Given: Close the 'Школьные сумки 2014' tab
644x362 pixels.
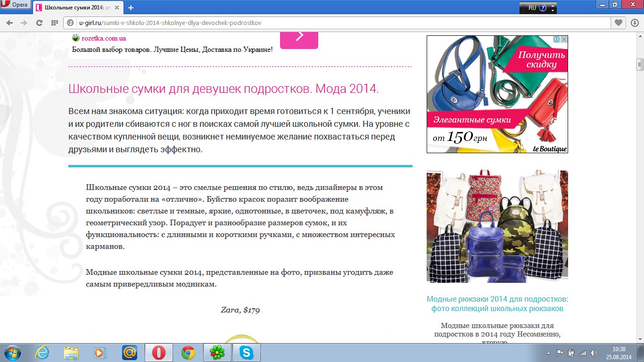Looking at the screenshot, I should click(x=118, y=8).
